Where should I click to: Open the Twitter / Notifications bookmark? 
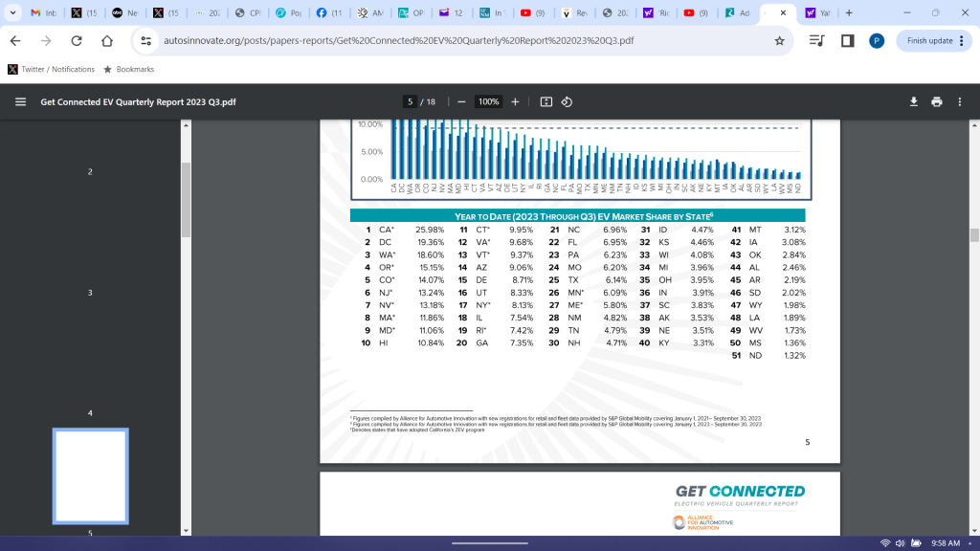tap(51, 69)
